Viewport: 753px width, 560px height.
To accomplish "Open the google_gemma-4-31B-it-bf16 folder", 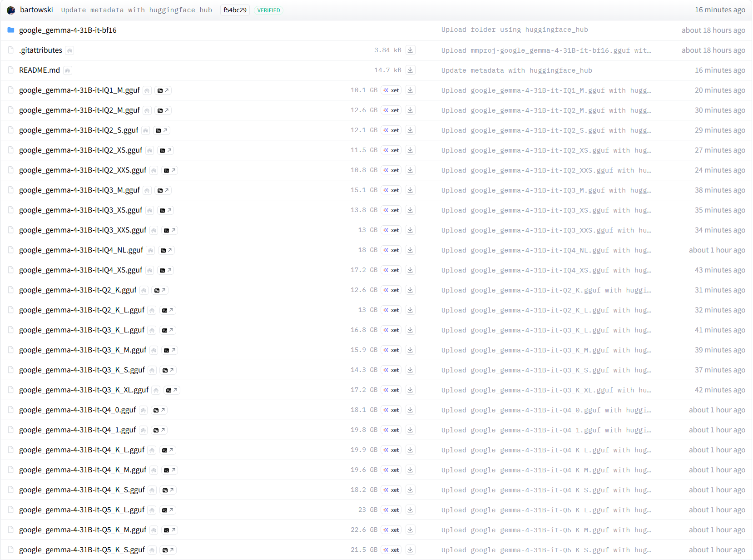I will (x=68, y=30).
